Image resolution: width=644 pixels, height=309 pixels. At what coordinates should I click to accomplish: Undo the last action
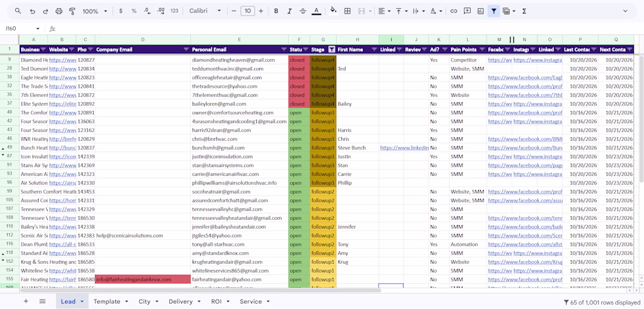(32, 11)
